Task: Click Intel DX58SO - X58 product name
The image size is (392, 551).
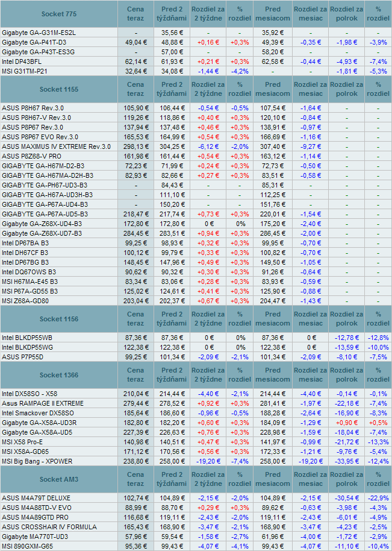Action: coord(30,394)
